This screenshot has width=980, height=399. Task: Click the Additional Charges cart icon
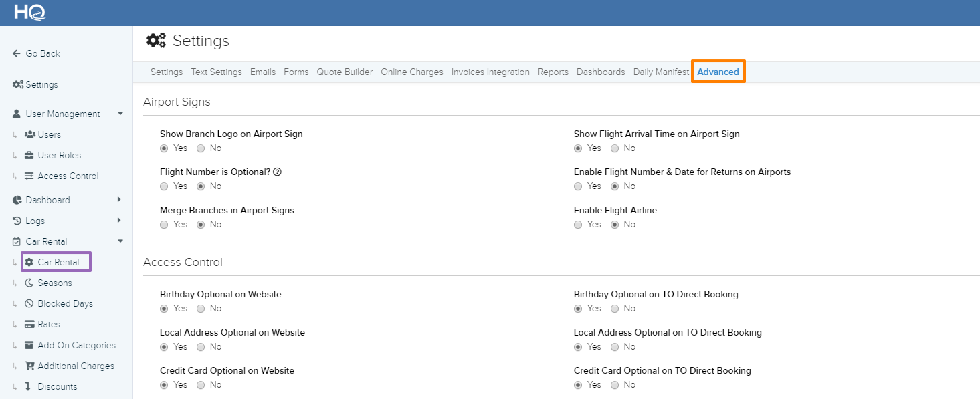click(x=29, y=366)
